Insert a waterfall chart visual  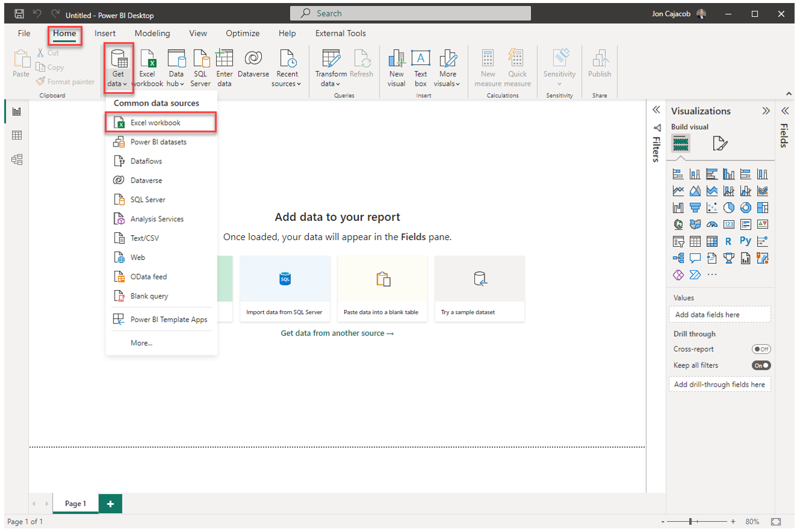pos(678,208)
